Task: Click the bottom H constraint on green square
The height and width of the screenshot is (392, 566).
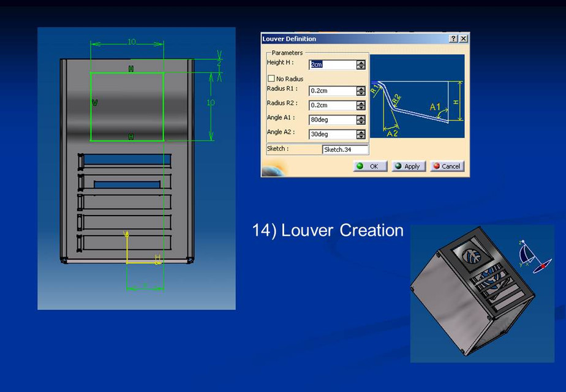Action: point(131,137)
